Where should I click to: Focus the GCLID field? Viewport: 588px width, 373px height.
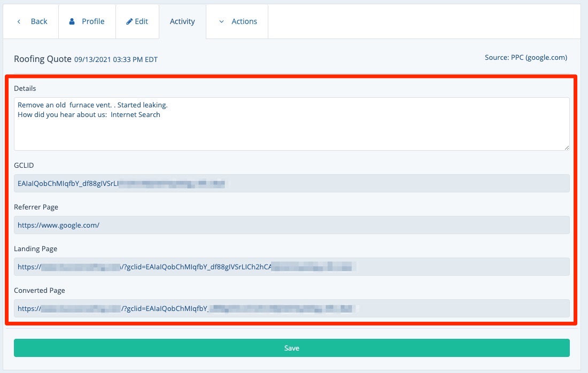pos(291,183)
